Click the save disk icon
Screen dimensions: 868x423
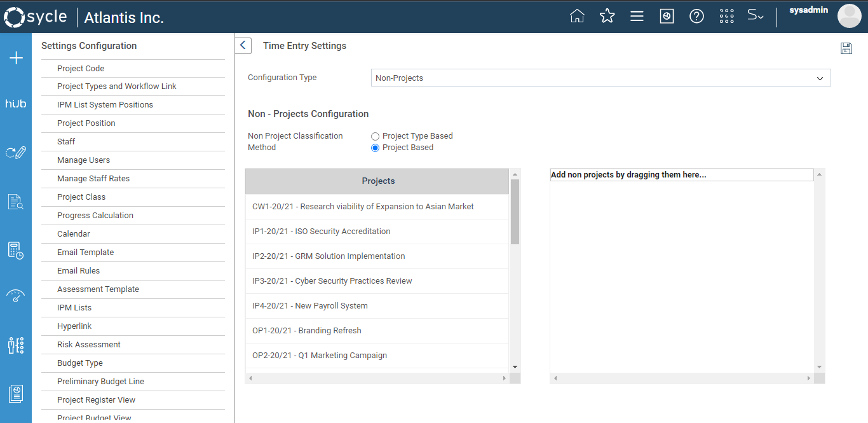[x=846, y=48]
